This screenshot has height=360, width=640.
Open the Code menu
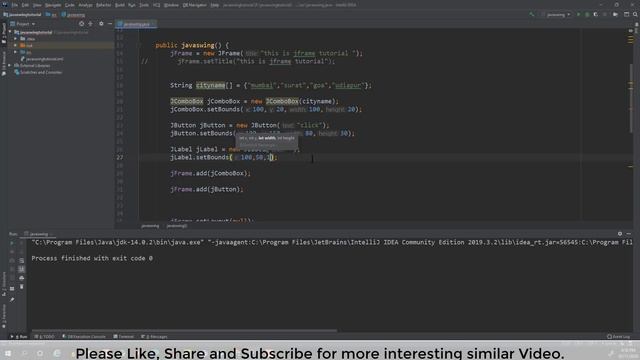point(70,5)
